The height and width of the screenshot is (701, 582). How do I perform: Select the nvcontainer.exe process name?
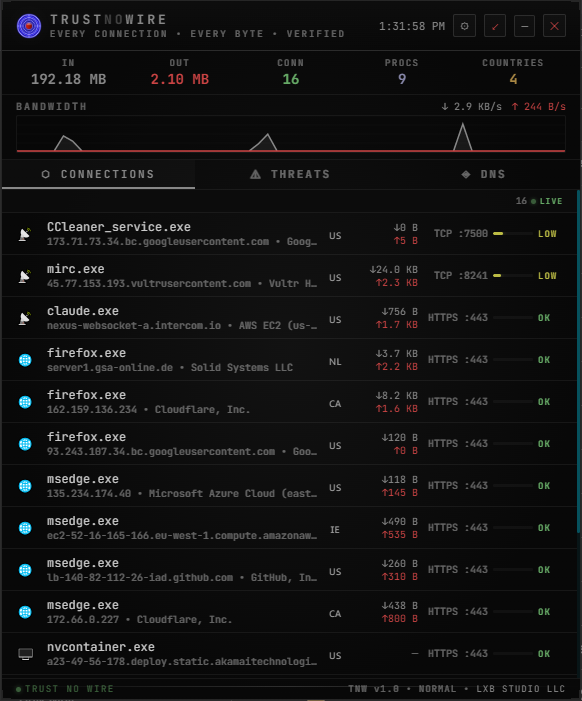pos(101,647)
